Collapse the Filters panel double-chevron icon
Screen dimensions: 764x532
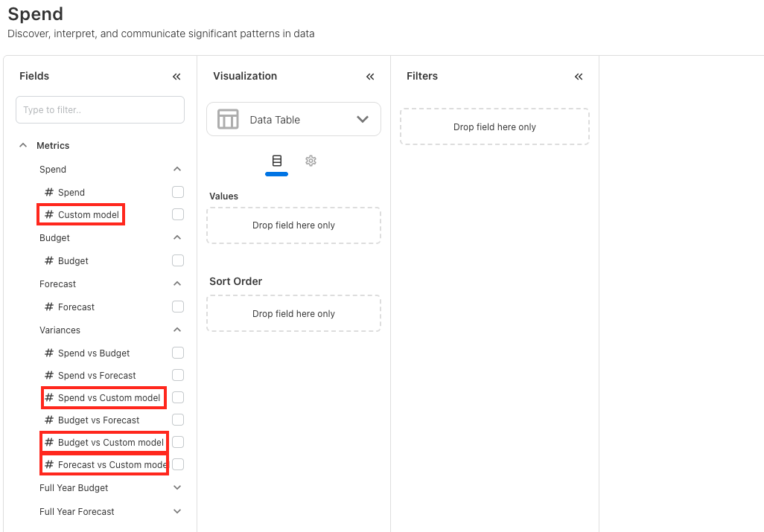click(x=579, y=77)
